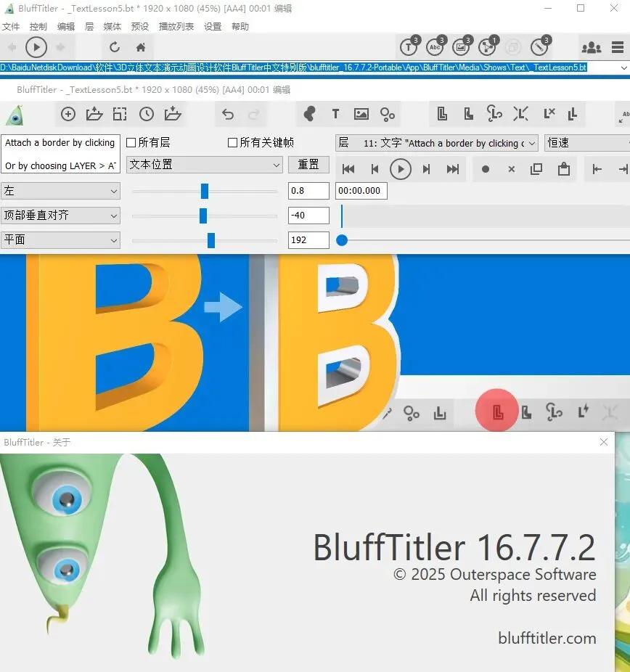Open the 恒速 speed dropdown
Screen dimensions: 630x672
click(x=587, y=143)
